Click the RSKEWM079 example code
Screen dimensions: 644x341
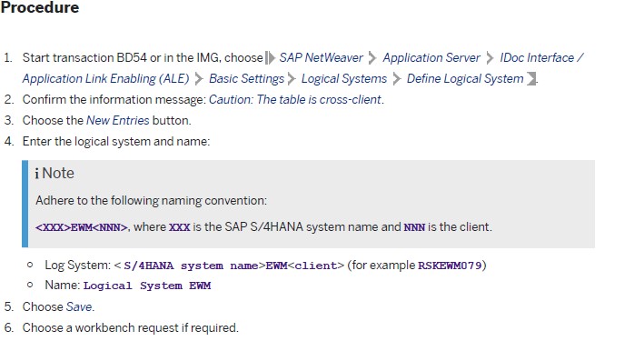[450, 266]
